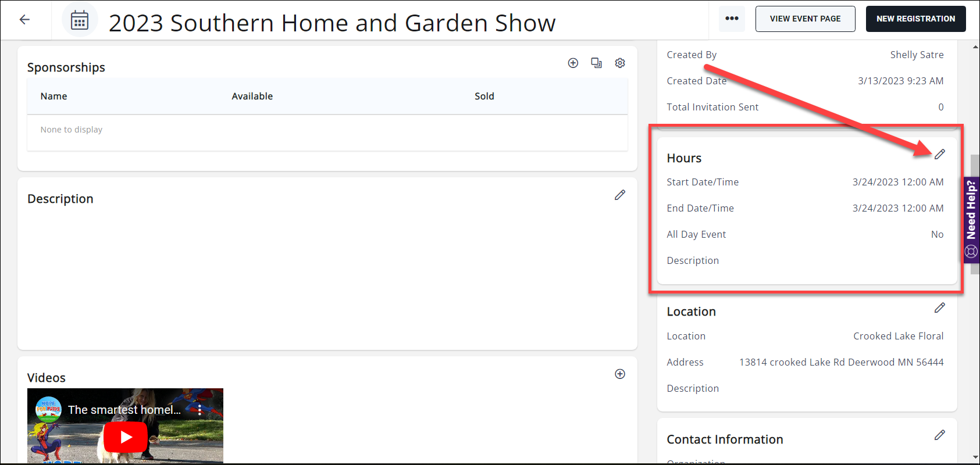The height and width of the screenshot is (465, 980).
Task: Add a new sponsorship with plus icon
Action: pos(573,63)
